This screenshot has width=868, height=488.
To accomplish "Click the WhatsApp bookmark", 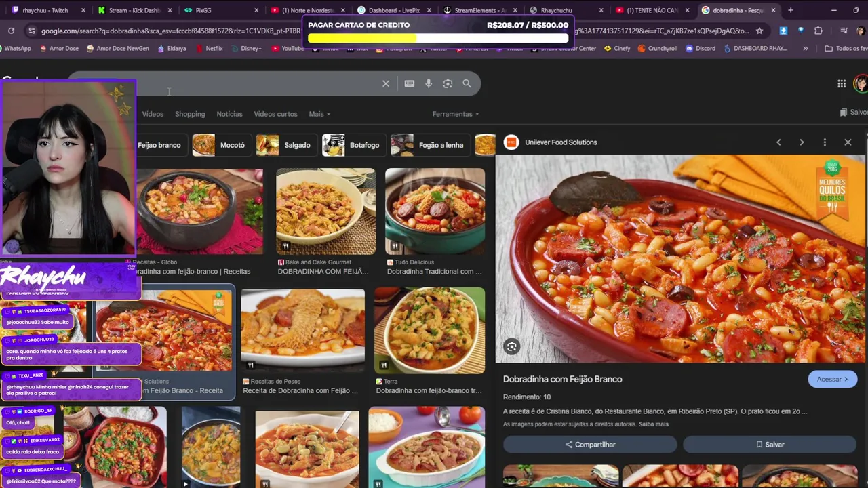I will point(18,48).
